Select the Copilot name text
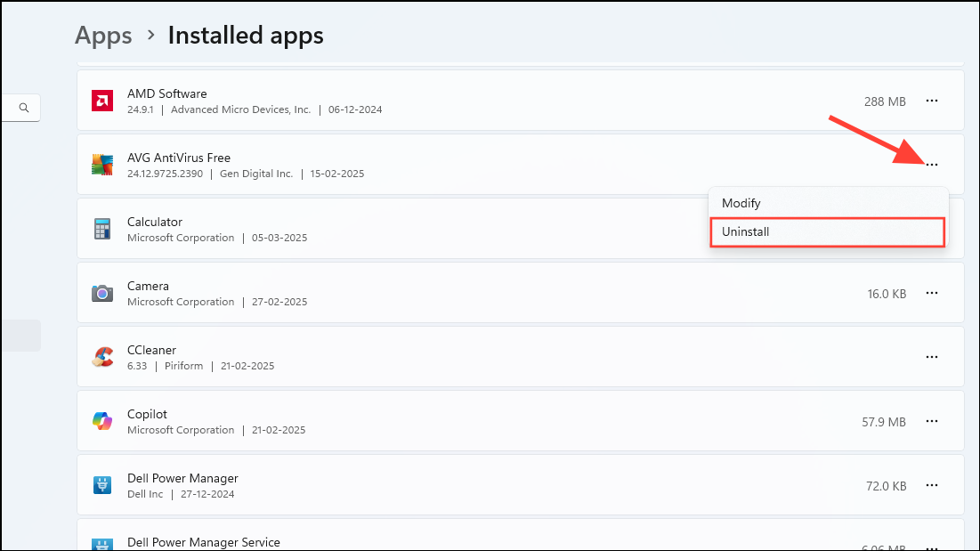 [147, 414]
